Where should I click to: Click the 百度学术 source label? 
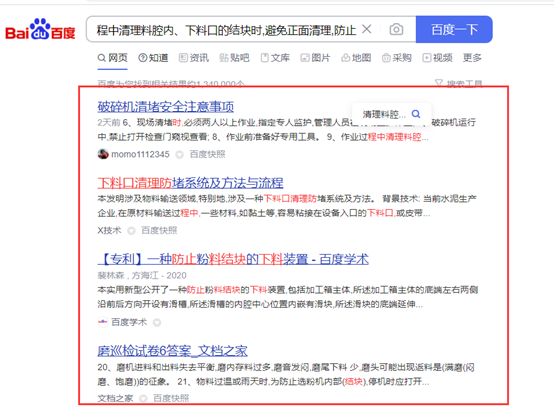click(129, 322)
